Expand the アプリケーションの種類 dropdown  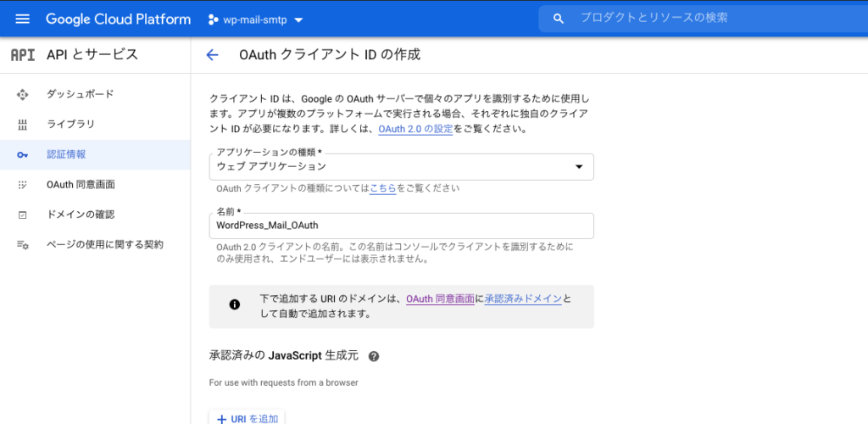(579, 166)
